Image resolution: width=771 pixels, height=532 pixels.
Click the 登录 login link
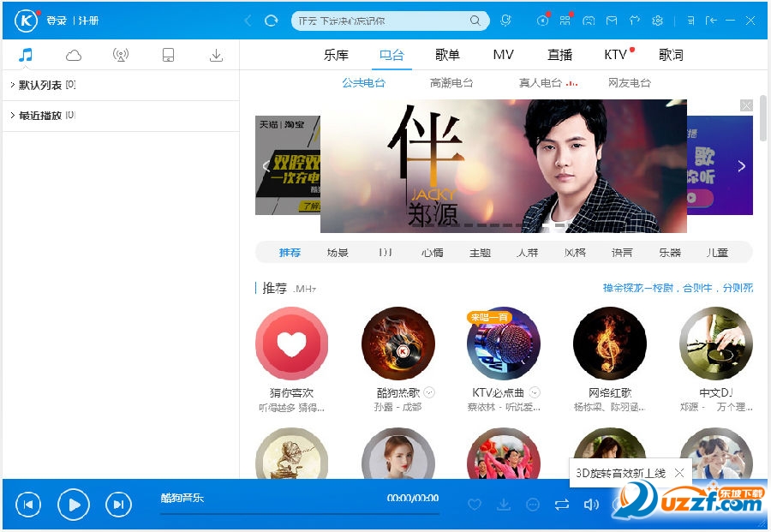point(57,21)
